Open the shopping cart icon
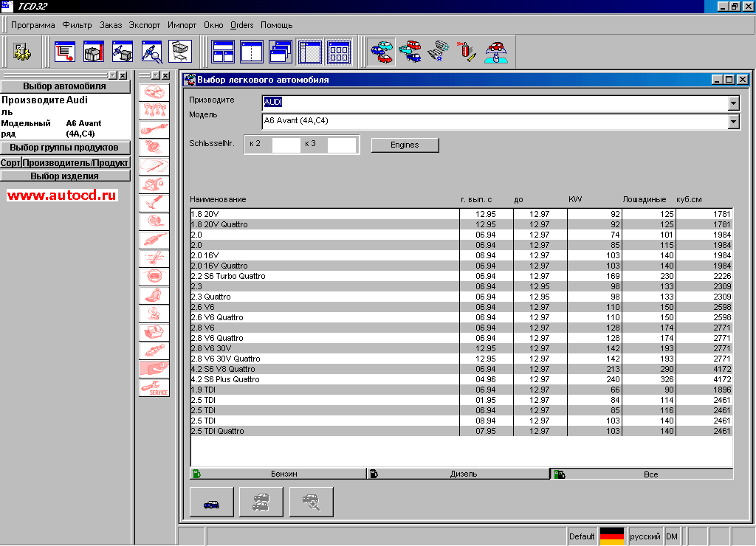The image size is (756, 546). click(x=180, y=52)
